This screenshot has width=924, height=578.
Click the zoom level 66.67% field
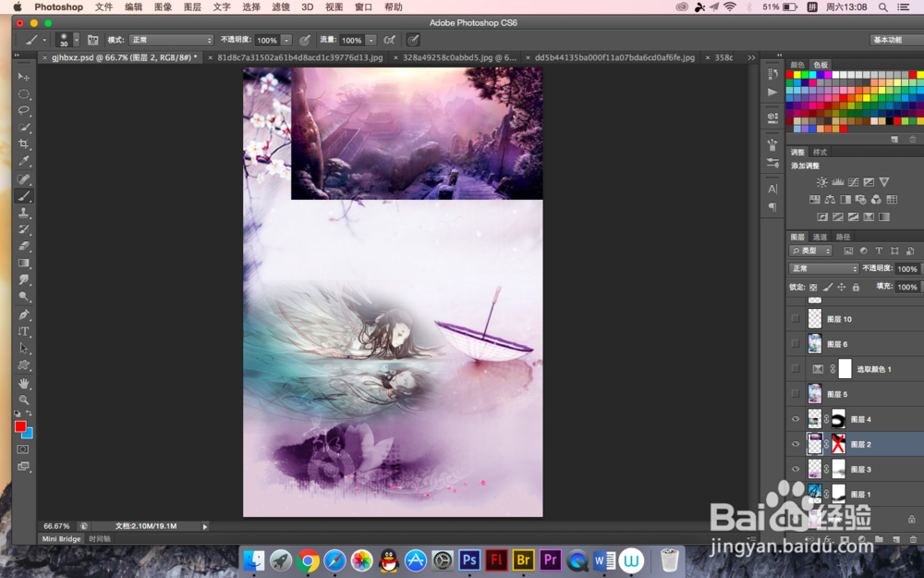click(x=56, y=526)
